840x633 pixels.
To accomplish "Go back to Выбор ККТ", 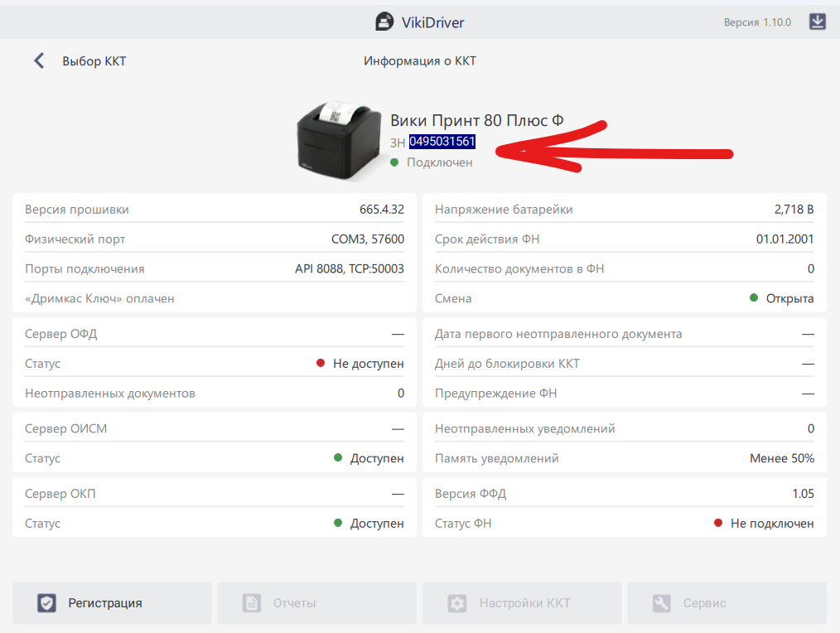I will (x=94, y=61).
